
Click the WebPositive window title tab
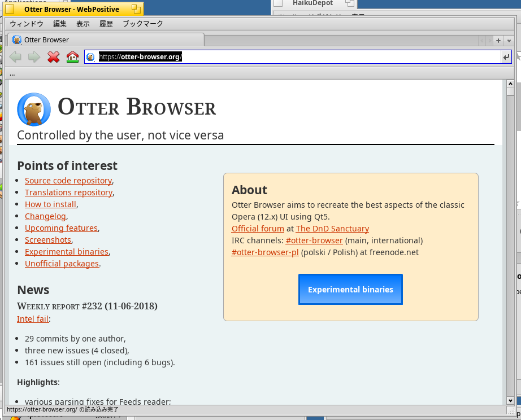click(73, 9)
